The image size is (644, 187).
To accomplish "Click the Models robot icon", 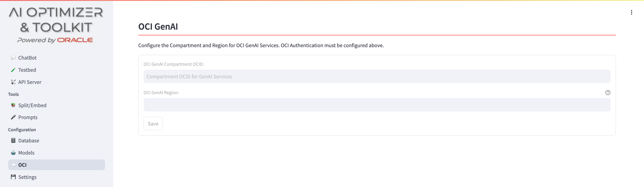I will point(13,153).
